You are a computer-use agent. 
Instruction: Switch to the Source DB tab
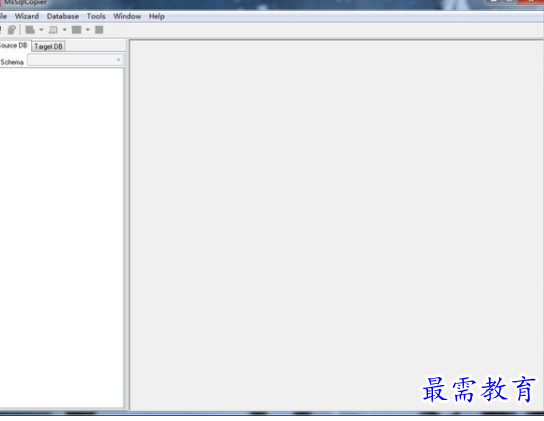[14, 45]
